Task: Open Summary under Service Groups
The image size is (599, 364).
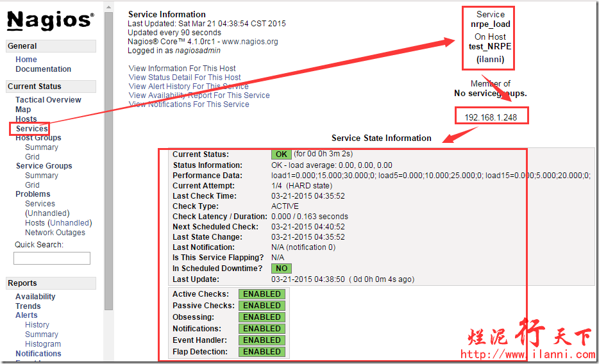Action: 42,176
